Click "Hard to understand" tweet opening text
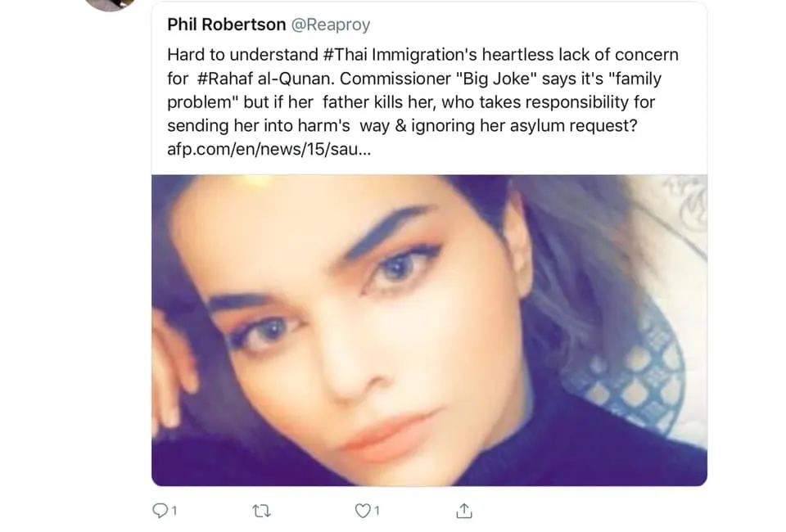Screen dimensions: 786x532 pyautogui.click(x=233, y=55)
